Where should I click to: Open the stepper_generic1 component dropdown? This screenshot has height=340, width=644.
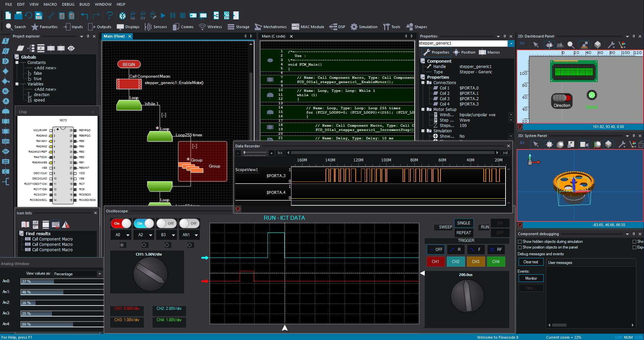coord(511,43)
